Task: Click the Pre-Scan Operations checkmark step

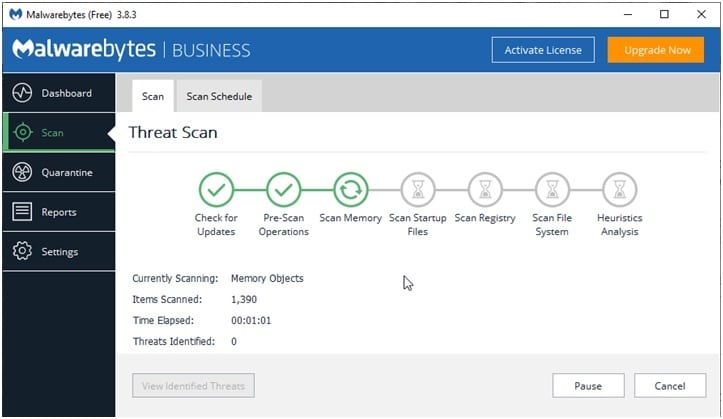Action: tap(284, 189)
